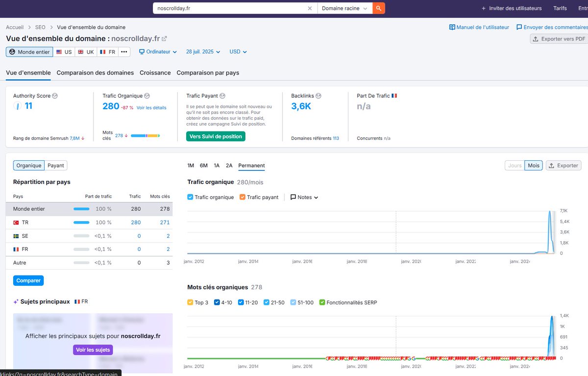
Task: Click the Domaines référents 113 value
Action: click(x=336, y=138)
